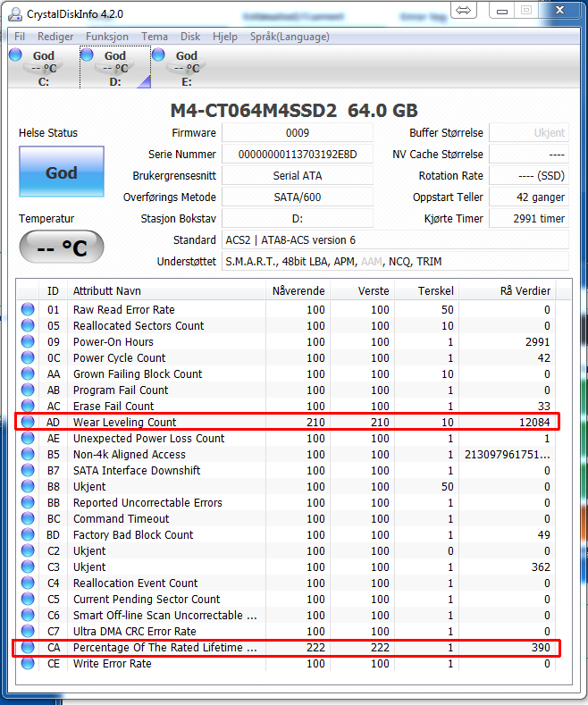The width and height of the screenshot is (588, 705).
Task: Click status icon for Raw Read Error Rate
Action: pyautogui.click(x=28, y=309)
